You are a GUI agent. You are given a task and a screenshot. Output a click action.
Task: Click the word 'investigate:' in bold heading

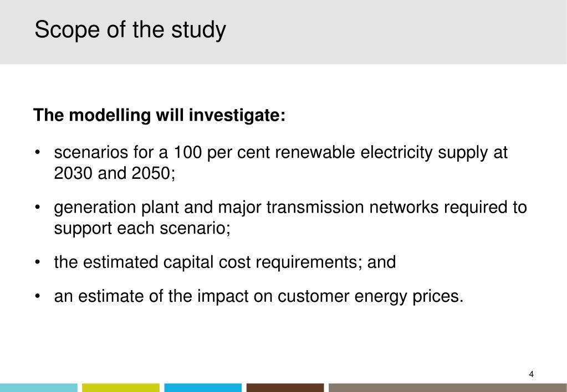[x=237, y=115]
